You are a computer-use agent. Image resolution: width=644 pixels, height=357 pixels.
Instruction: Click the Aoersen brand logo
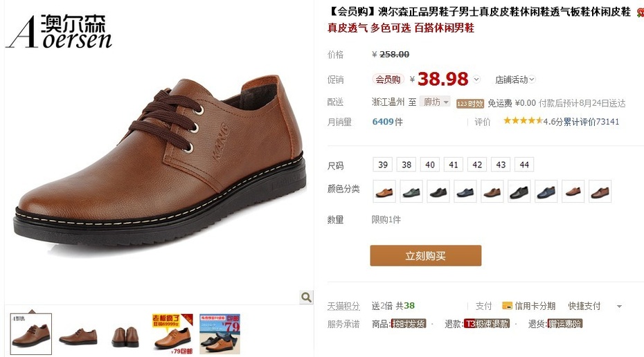[59, 32]
